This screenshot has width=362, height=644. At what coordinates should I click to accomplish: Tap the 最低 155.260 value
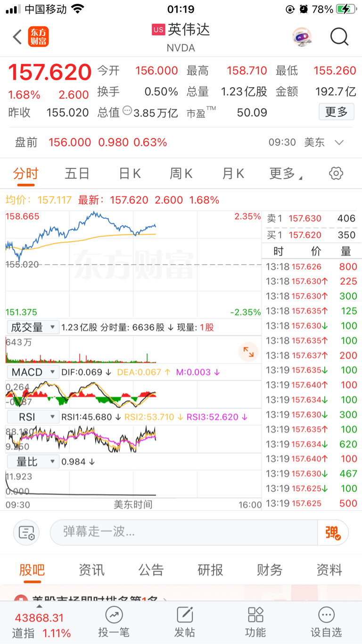point(335,71)
